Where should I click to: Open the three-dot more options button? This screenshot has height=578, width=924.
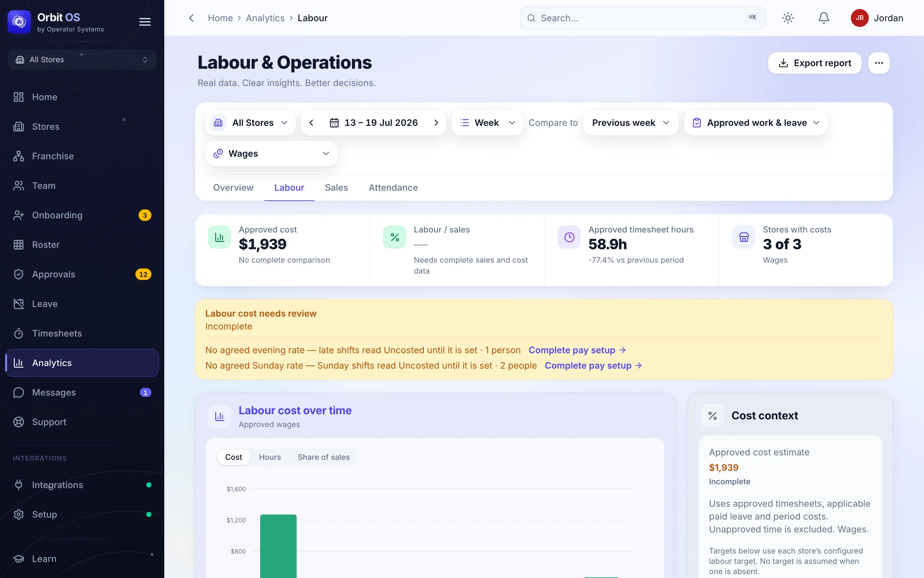pyautogui.click(x=879, y=63)
